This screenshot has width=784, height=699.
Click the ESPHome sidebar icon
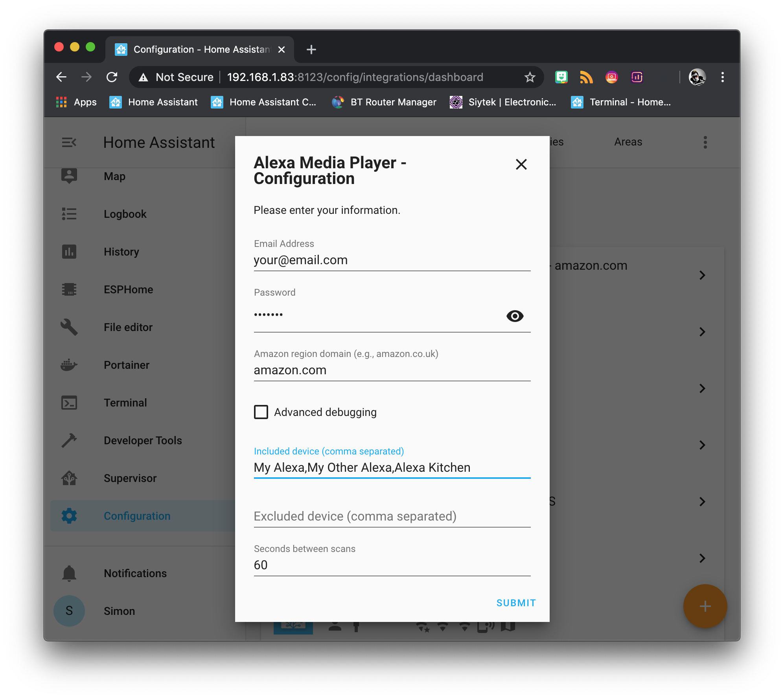coord(69,289)
